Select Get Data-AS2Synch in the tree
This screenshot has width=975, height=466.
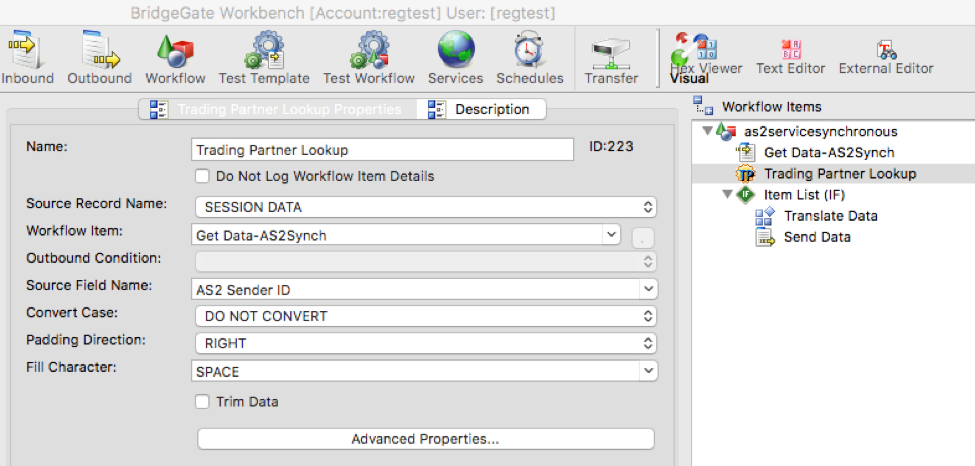tap(829, 152)
